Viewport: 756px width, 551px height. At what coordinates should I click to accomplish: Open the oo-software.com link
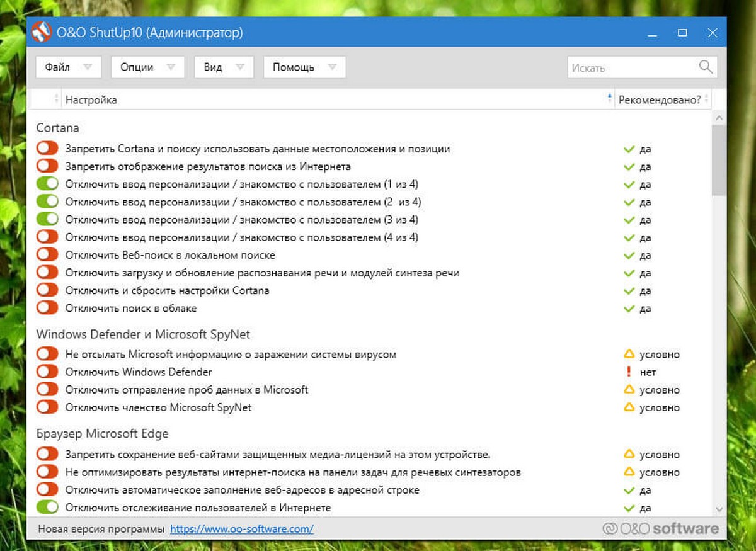[x=241, y=529]
